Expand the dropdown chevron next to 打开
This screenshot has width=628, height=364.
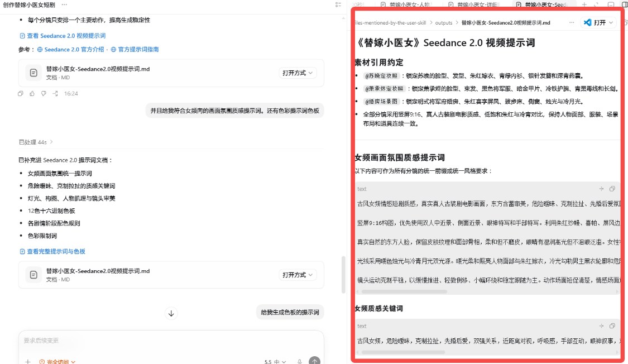pyautogui.click(x=611, y=23)
